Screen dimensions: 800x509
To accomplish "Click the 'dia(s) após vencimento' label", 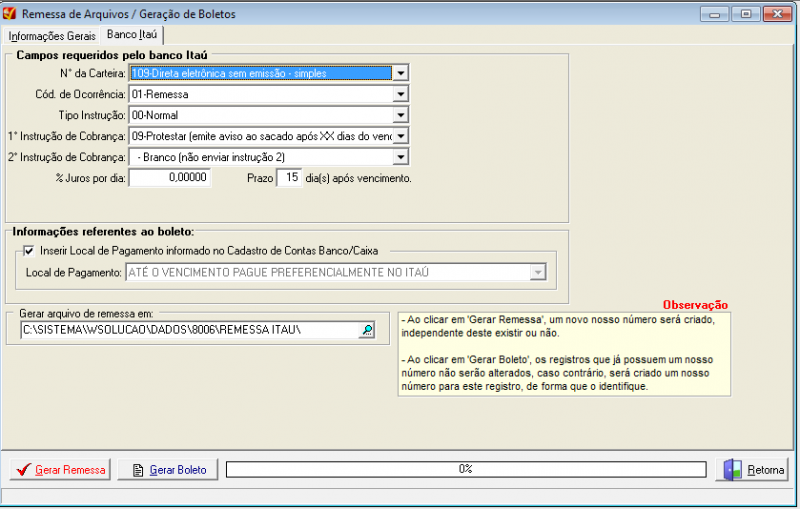I will [358, 179].
